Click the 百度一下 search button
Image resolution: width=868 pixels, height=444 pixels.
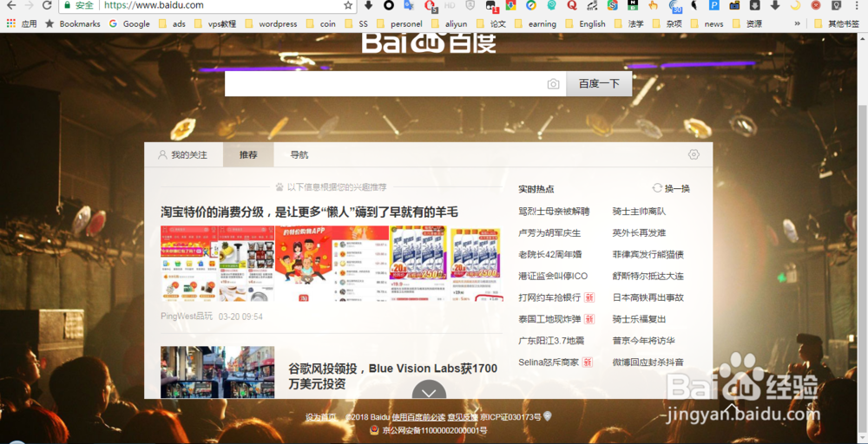(599, 83)
